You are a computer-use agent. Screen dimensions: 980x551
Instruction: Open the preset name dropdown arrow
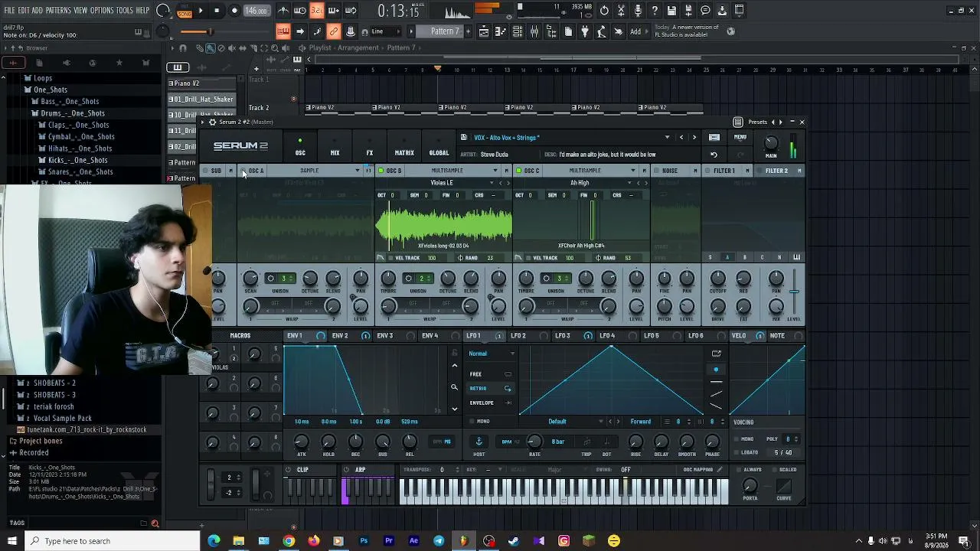[x=667, y=138]
